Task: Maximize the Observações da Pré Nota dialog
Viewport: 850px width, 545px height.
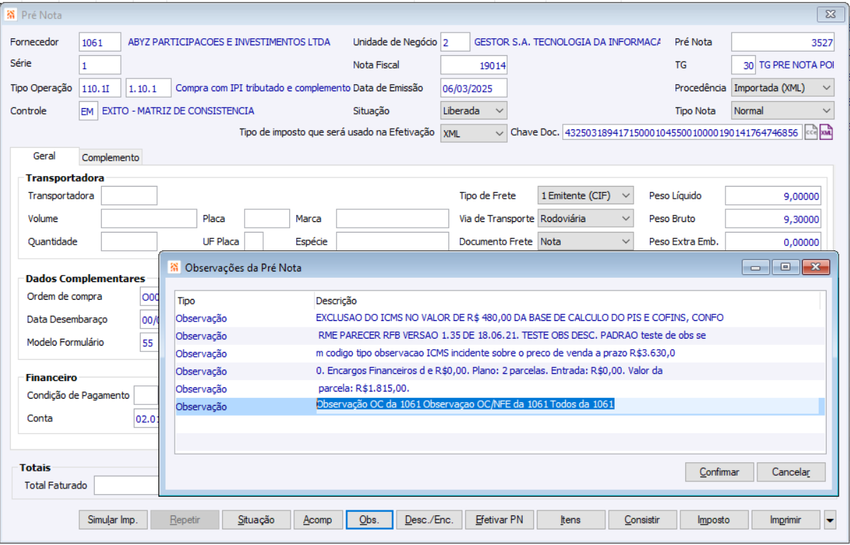Action: 785,267
